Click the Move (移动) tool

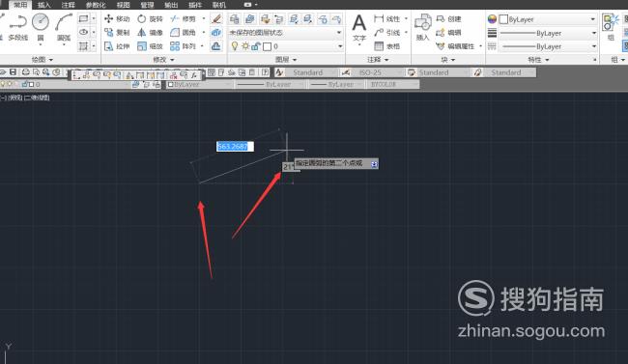click(117, 18)
